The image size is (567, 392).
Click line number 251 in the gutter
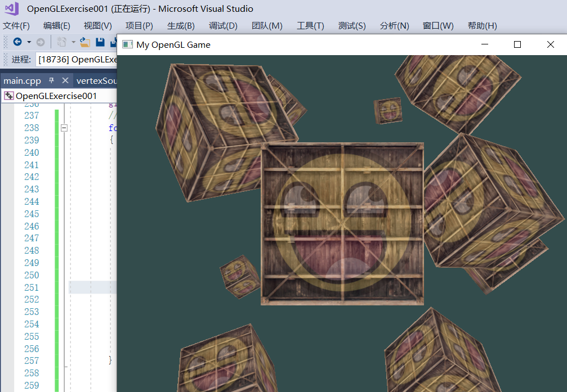point(32,287)
